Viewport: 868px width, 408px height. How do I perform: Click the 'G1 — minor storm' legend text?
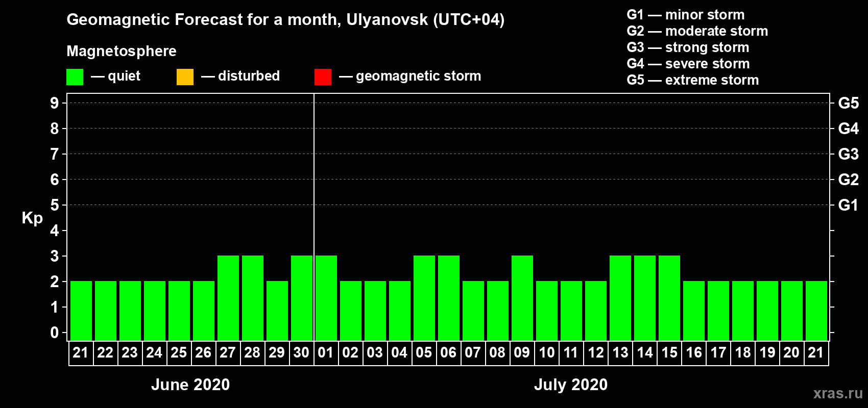[x=686, y=15]
